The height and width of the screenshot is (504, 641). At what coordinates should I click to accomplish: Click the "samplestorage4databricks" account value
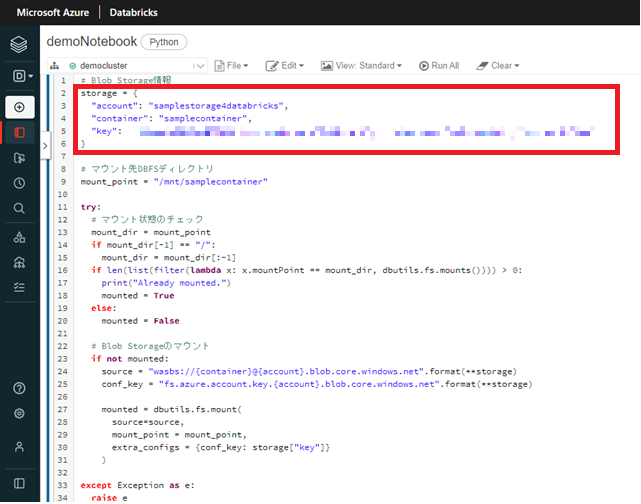[216, 106]
